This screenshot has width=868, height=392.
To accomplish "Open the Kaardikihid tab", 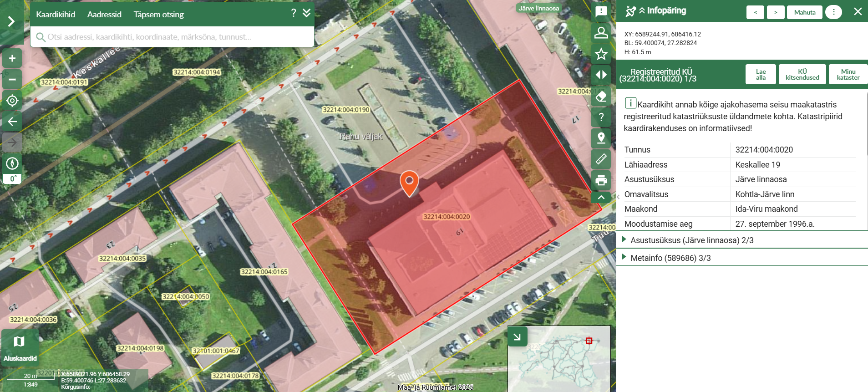I will [x=56, y=15].
